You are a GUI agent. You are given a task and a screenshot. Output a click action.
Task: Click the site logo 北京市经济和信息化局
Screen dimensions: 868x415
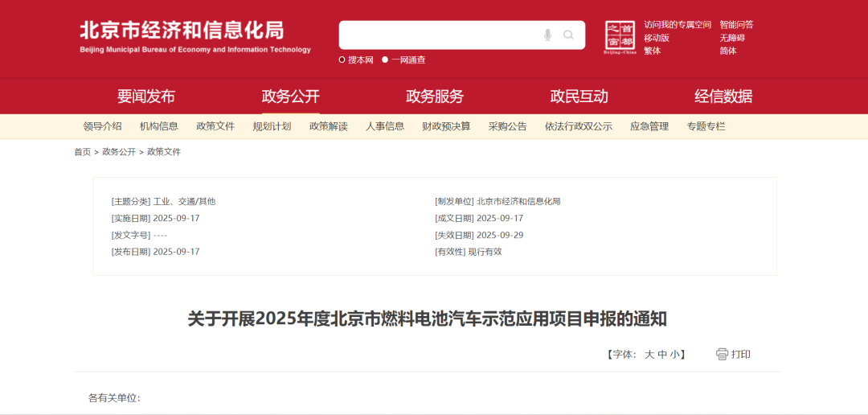pyautogui.click(x=182, y=31)
